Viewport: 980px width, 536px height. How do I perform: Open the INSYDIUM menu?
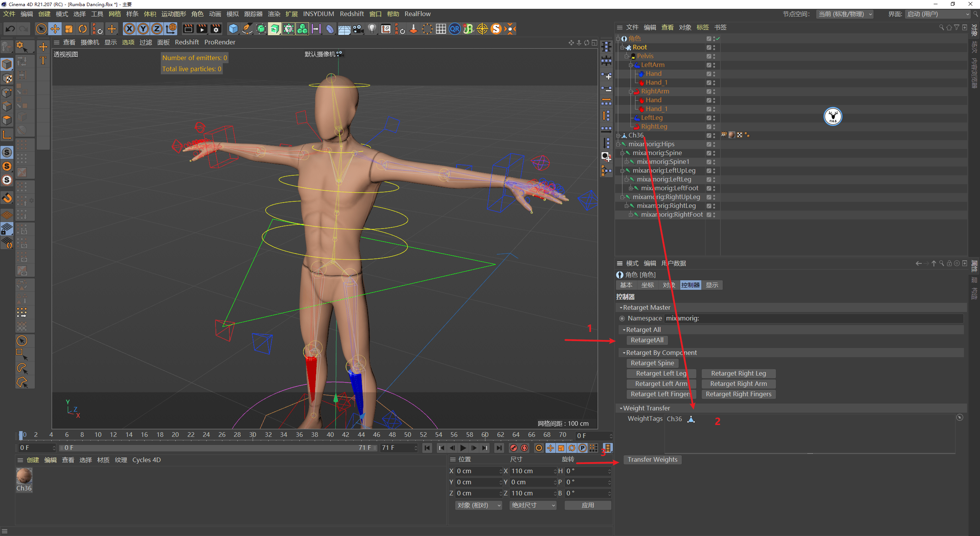318,14
